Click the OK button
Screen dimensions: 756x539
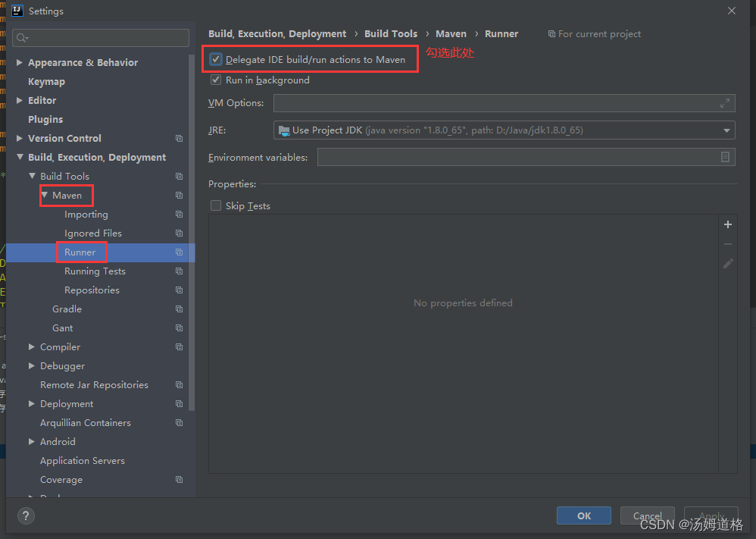click(584, 515)
